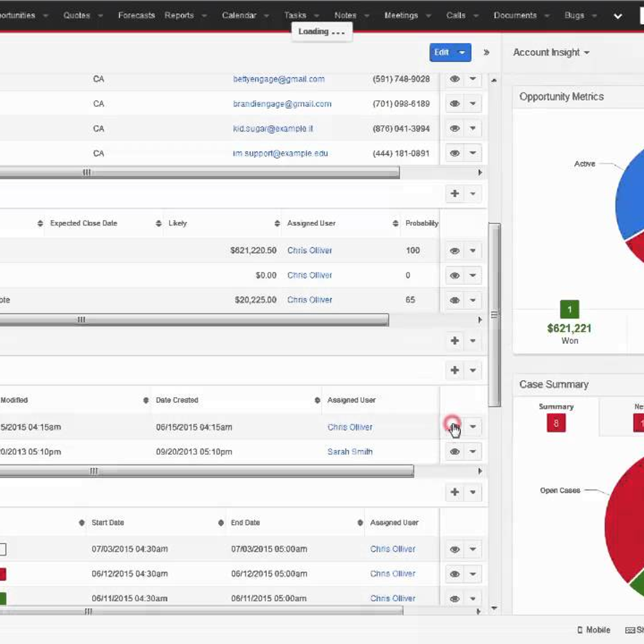
Task: Click the Mobile icon in the footer
Action: click(580, 630)
